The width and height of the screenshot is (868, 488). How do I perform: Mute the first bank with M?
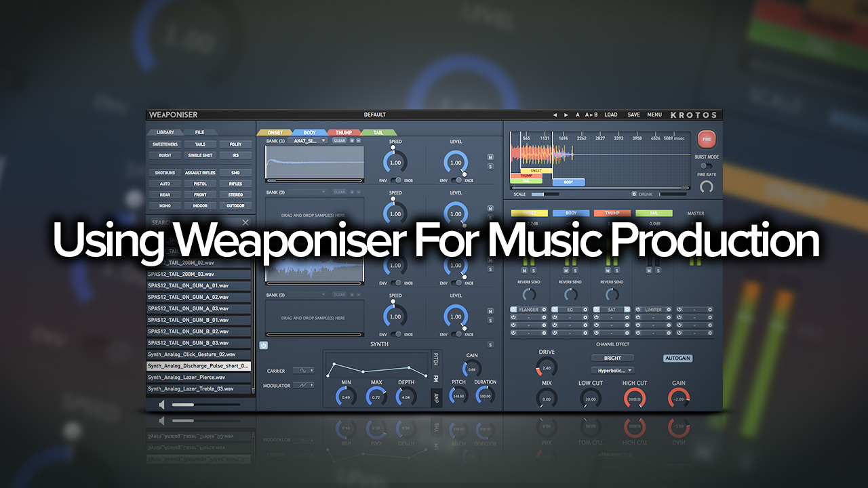click(490, 157)
